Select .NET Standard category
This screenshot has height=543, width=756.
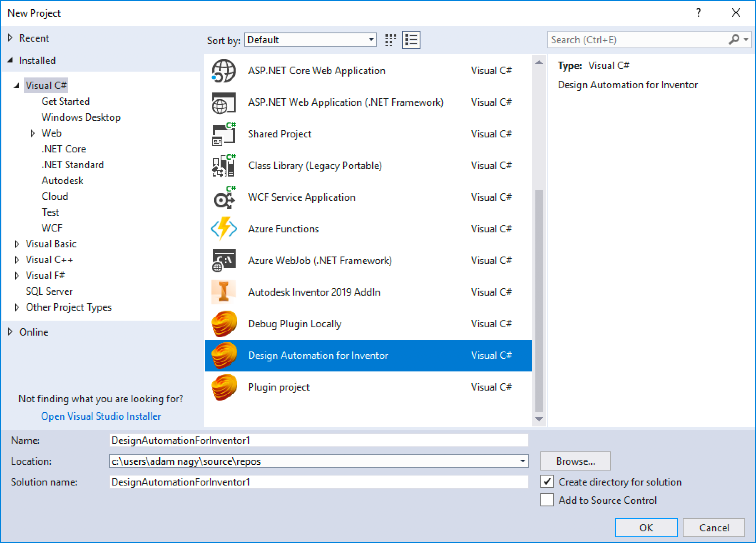73,164
